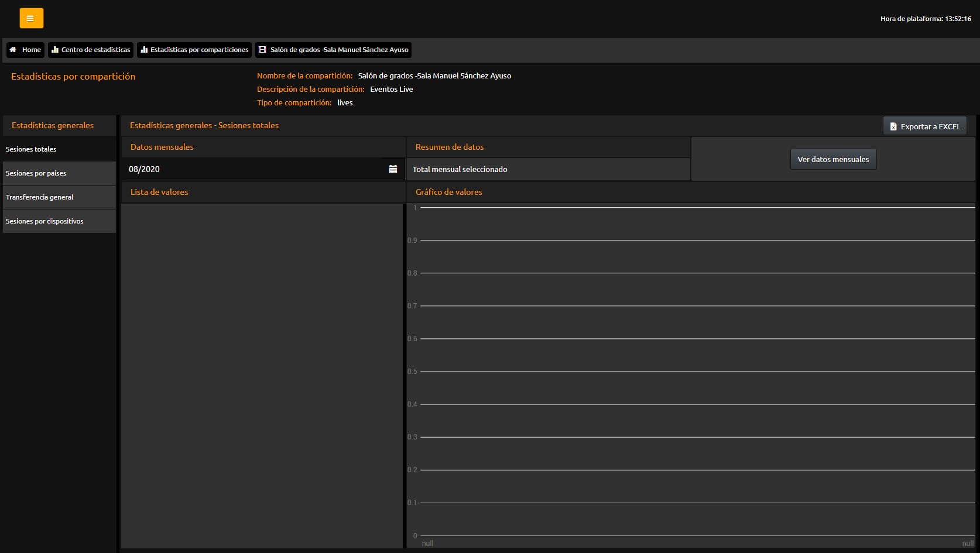Click the Centro de estadísticas chart icon

click(x=55, y=50)
